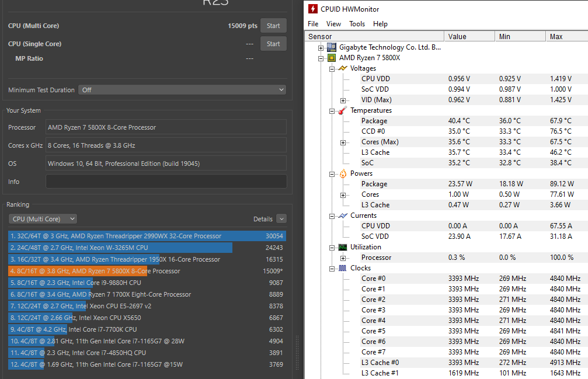Click the Clocks waveform icon
Screen dimensions: 588x379
tap(343, 268)
